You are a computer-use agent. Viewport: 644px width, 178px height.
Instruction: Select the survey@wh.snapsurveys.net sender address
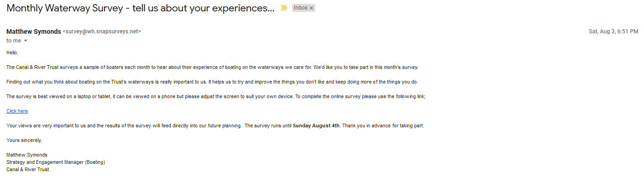point(102,31)
